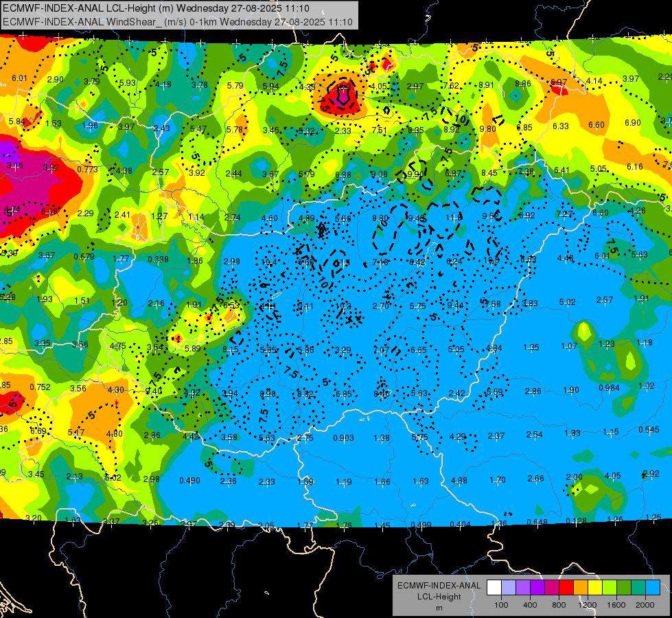Click the wind shear value 4.05 near the bottom right
Image resolution: width=672 pixels, height=618 pixels.
pyautogui.click(x=613, y=476)
